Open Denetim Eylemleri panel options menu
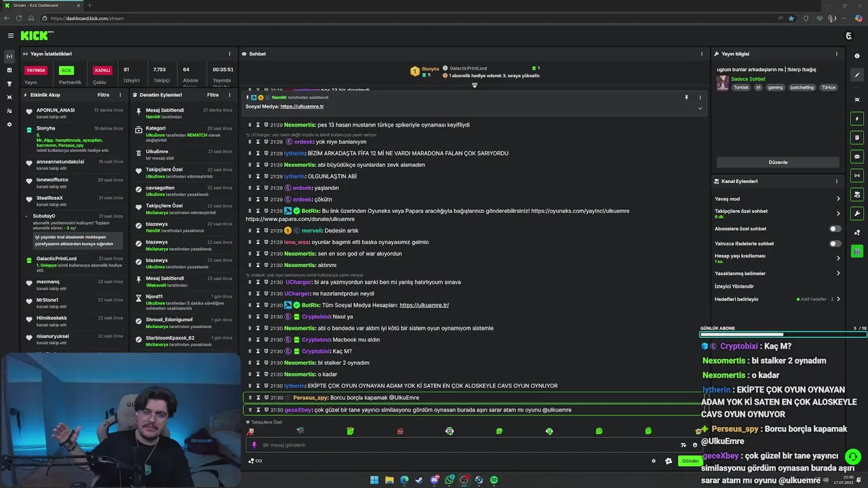This screenshot has width=868, height=488. point(229,95)
